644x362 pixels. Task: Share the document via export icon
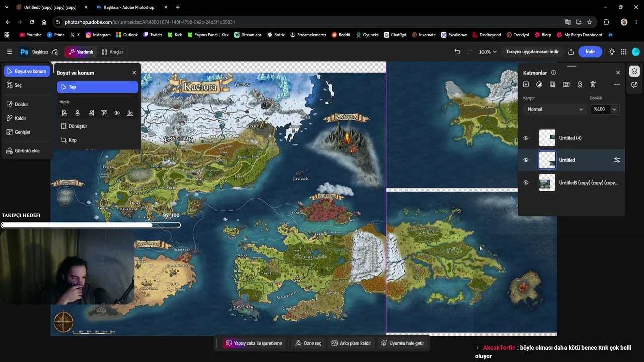(571, 52)
